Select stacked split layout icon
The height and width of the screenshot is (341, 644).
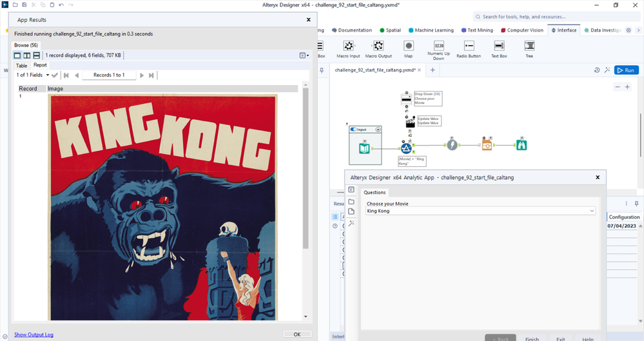click(36, 55)
